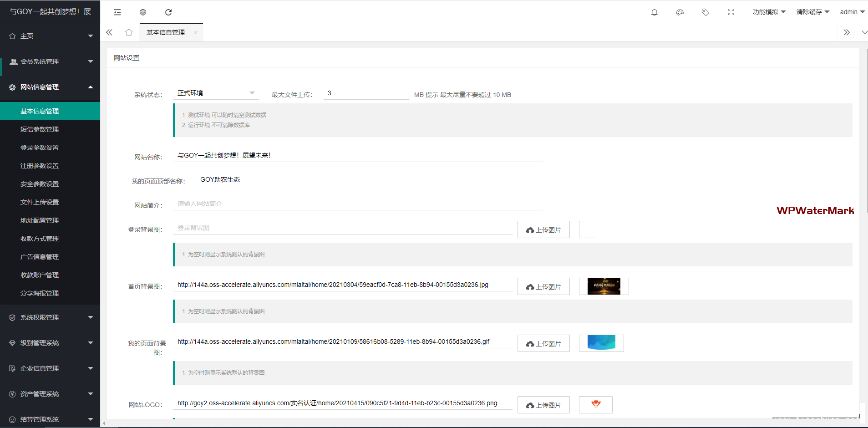This screenshot has height=428, width=868.
Task: Expand the admin user menu
Action: click(x=852, y=12)
